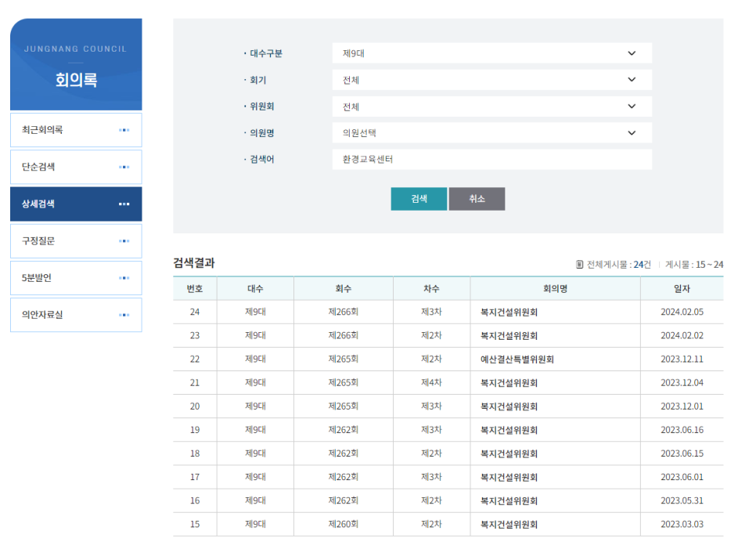Click the 검색결과 heading
Viewport: 756px width, 549px height.
tap(194, 263)
